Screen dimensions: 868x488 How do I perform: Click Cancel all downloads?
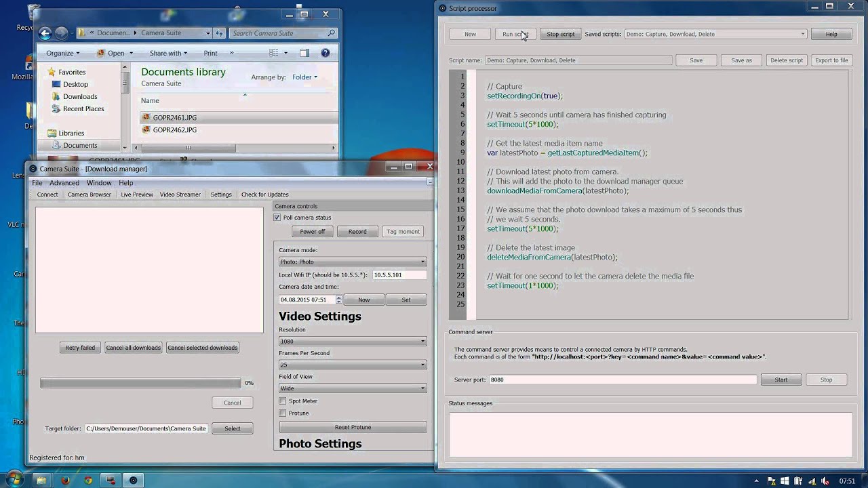[x=133, y=348]
